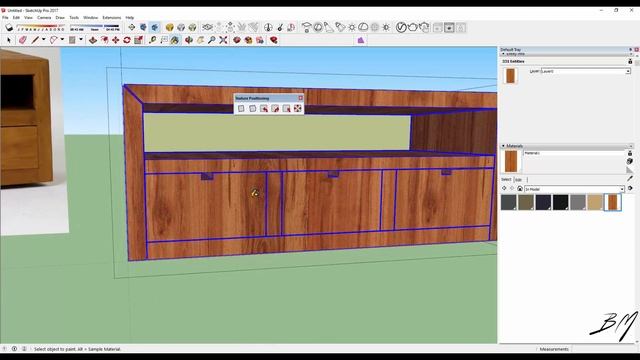Click the sample paint eyedropper icon
640x360 pixels.
[630, 179]
